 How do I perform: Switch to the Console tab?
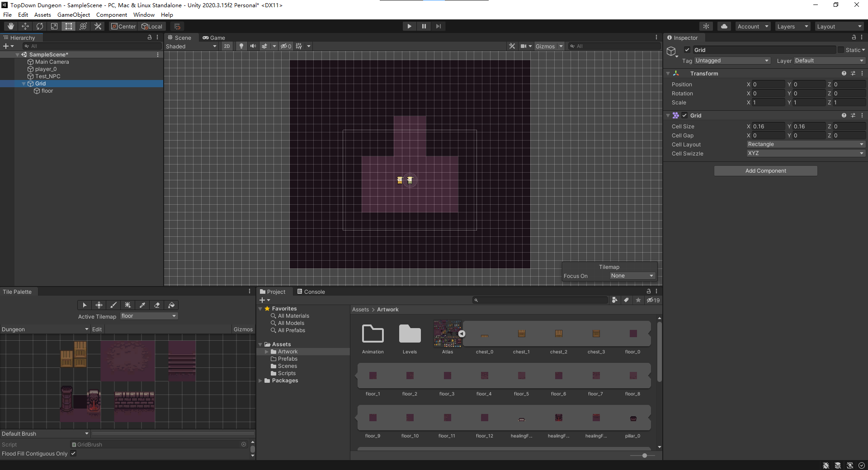coord(311,291)
